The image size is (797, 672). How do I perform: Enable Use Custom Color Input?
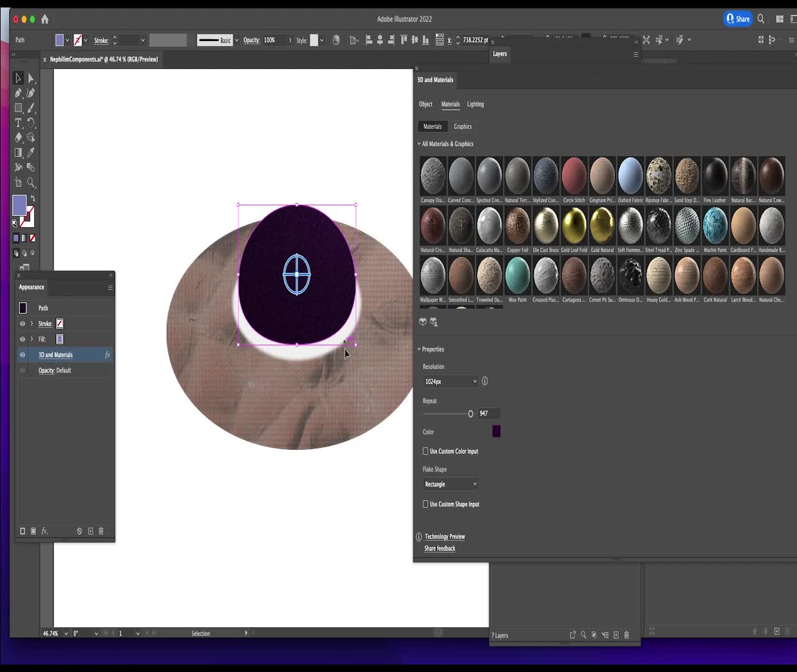tap(426, 451)
